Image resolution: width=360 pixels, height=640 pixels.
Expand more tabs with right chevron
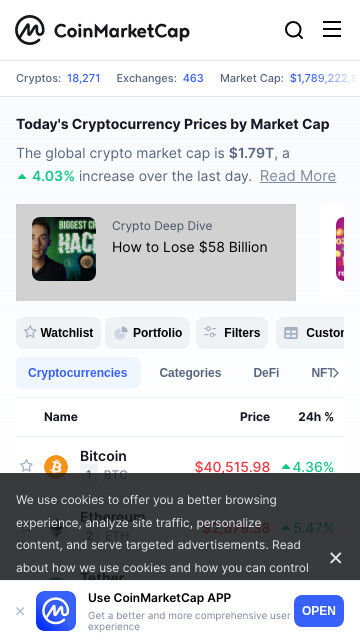pos(336,373)
